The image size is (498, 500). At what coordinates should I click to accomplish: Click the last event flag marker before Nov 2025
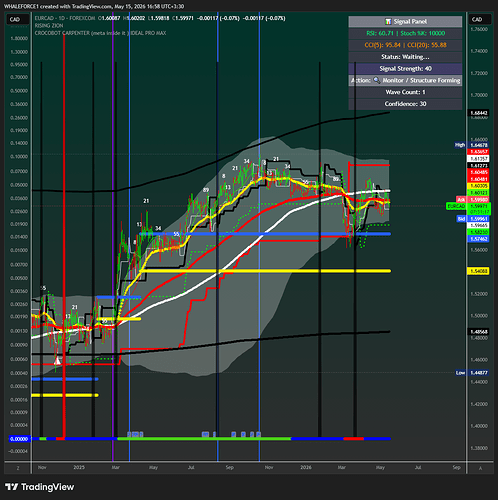[258, 434]
